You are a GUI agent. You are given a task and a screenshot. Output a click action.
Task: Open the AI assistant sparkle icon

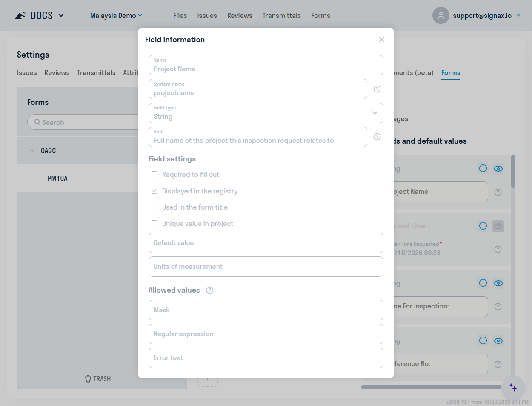coord(513,388)
